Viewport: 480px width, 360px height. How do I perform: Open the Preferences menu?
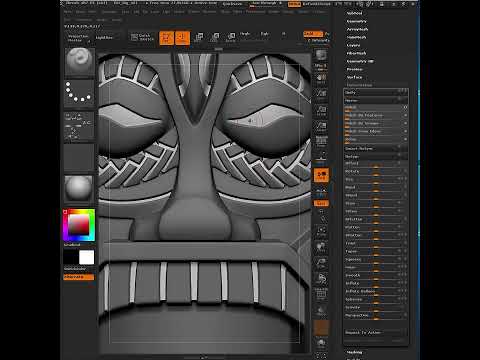(257, 12)
